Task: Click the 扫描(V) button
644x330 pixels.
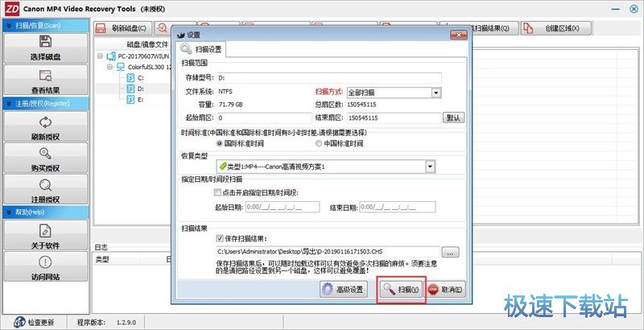Action: click(401, 290)
